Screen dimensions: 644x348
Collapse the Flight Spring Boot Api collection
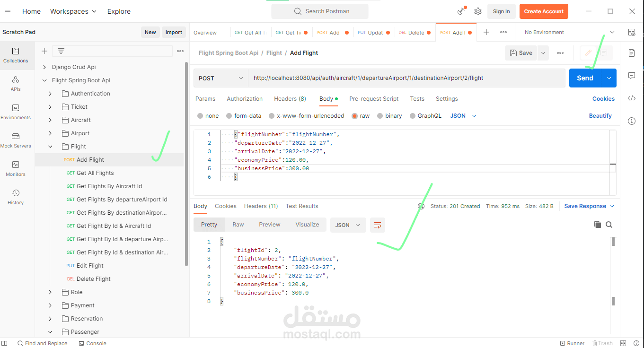[x=44, y=80]
